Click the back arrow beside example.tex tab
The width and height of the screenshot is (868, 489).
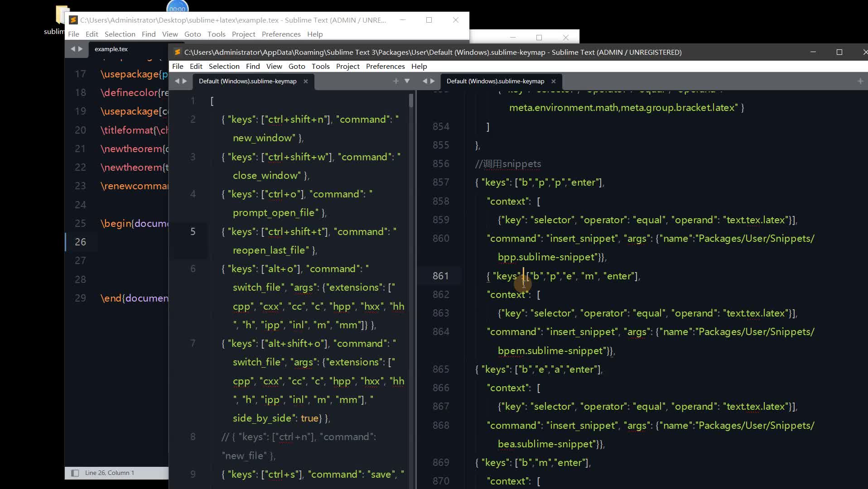[72, 49]
